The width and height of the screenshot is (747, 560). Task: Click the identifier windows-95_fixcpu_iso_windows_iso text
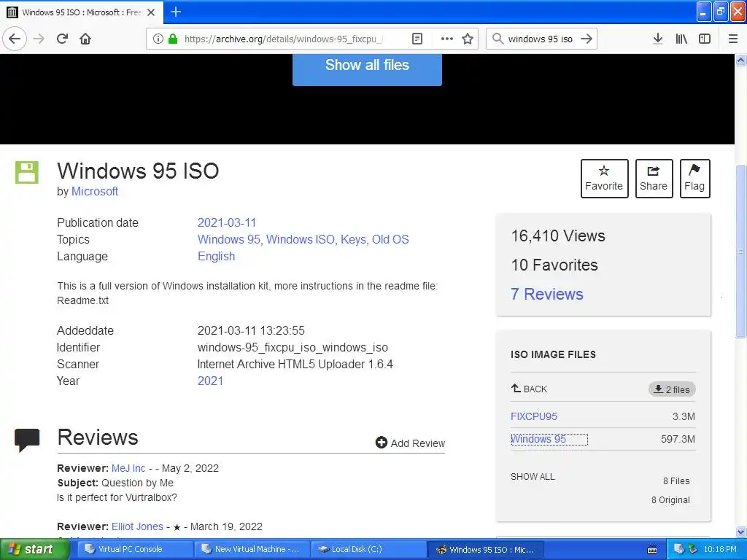(x=293, y=348)
